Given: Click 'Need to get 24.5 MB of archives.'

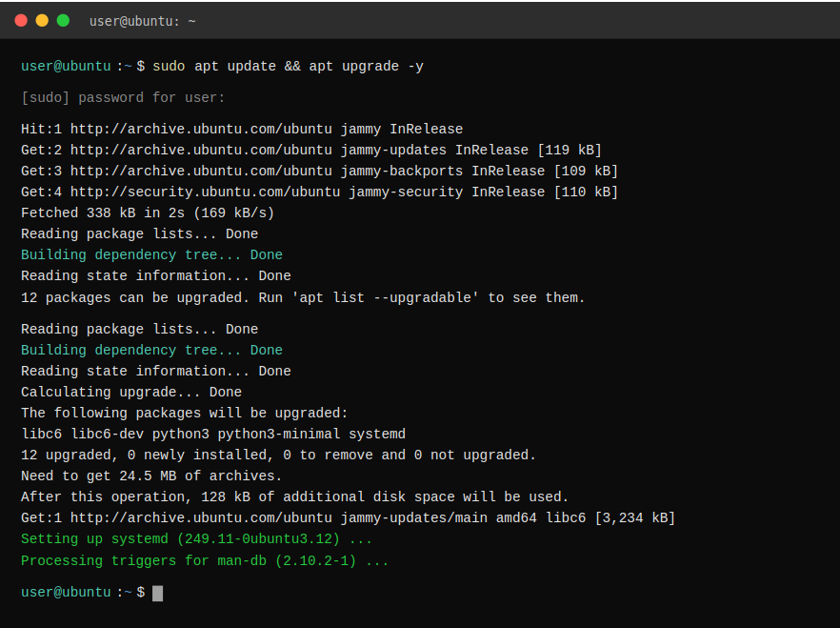Looking at the screenshot, I should point(151,476).
